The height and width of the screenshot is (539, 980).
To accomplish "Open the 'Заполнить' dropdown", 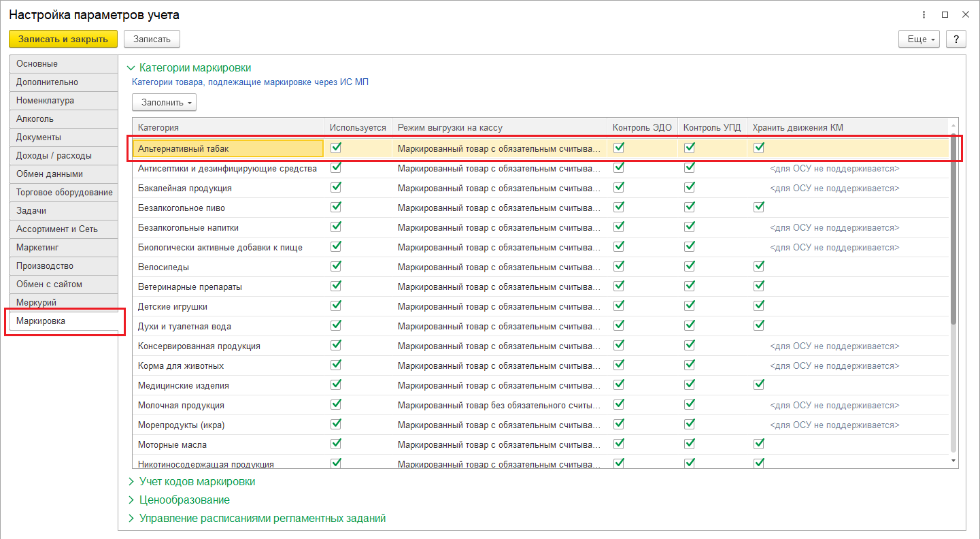I will pos(165,103).
